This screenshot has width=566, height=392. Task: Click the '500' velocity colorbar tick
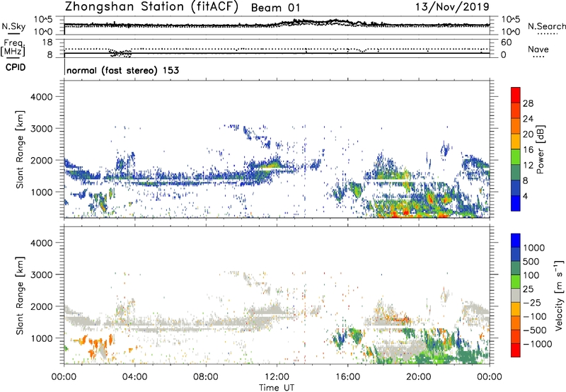[x=531, y=262]
